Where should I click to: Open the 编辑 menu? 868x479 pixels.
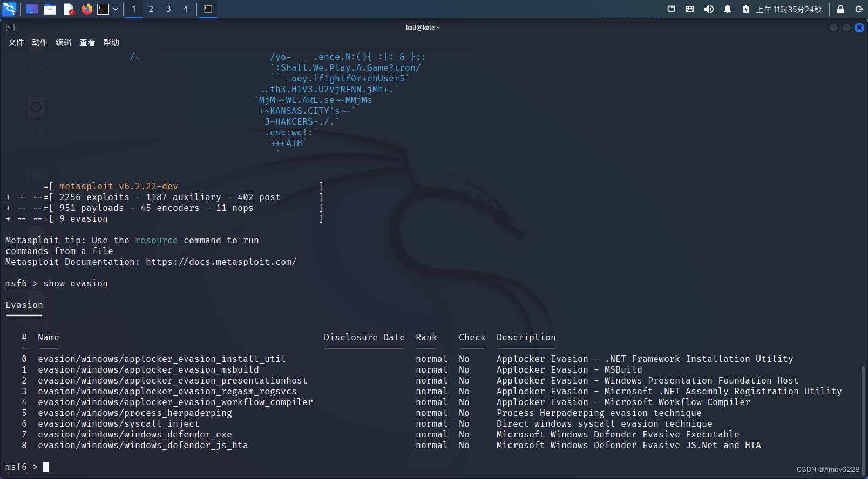click(64, 43)
